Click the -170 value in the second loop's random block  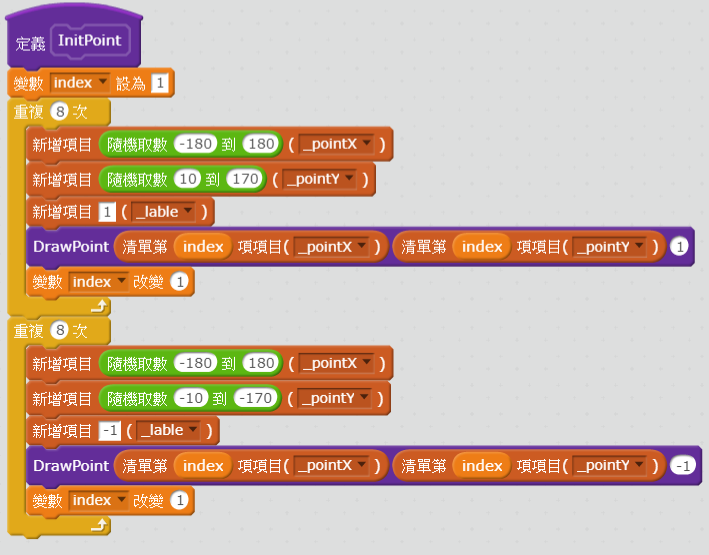point(255,398)
